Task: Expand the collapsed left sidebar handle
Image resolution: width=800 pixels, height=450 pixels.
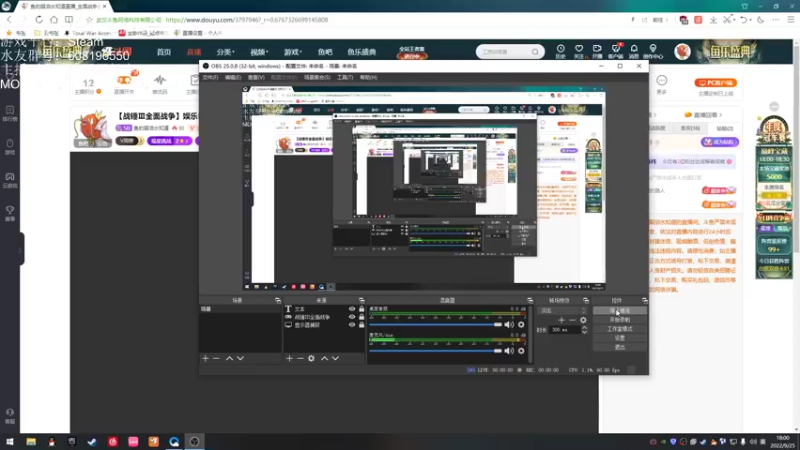Action: (x=20, y=249)
